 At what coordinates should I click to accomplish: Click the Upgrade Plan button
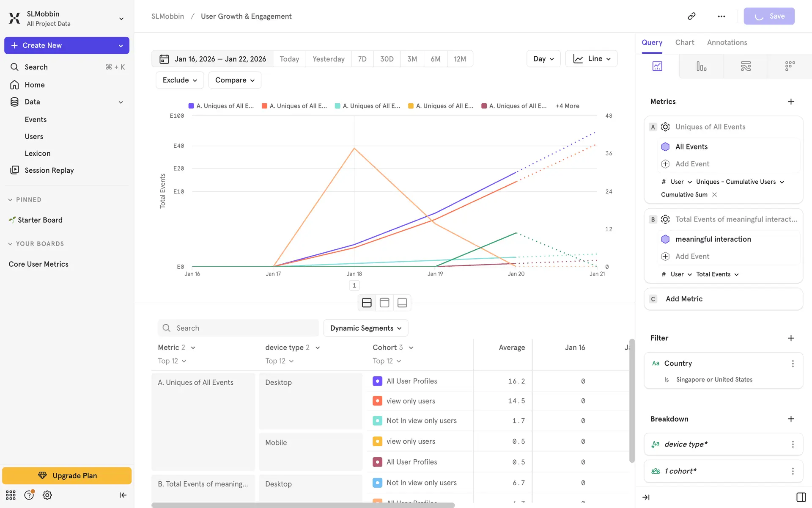tap(67, 475)
